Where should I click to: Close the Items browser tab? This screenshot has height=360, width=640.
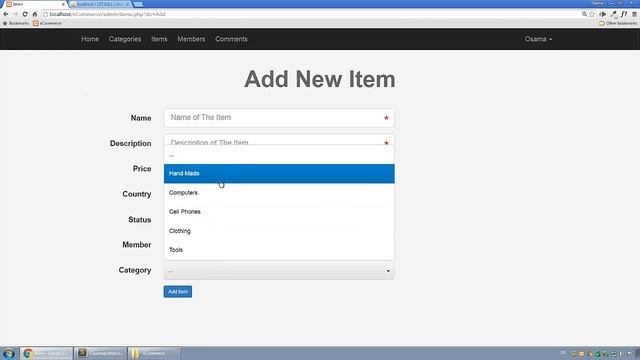63,4
